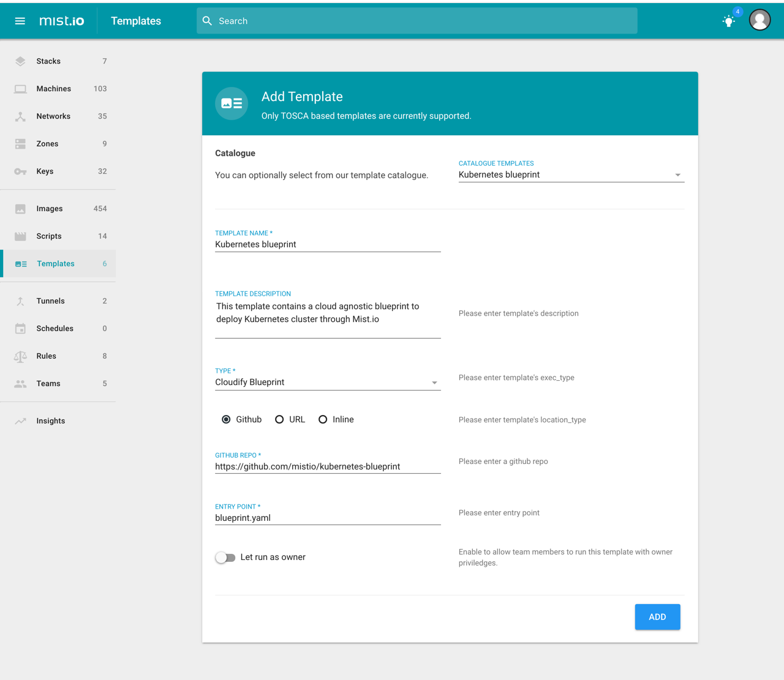Screen dimensions: 784x680
Task: Click the Templates card icon in header
Action: [x=232, y=103]
